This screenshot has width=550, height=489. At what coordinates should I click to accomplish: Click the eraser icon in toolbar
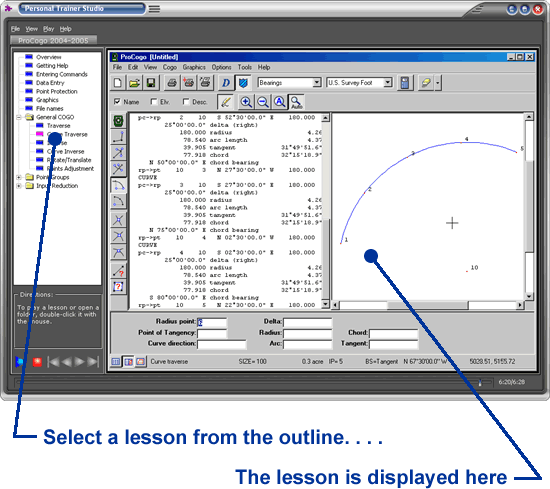point(426,83)
